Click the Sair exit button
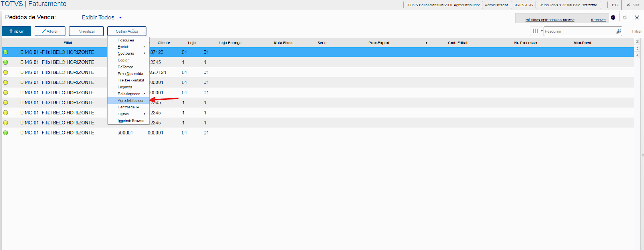The width and height of the screenshot is (644, 250). point(633,5)
